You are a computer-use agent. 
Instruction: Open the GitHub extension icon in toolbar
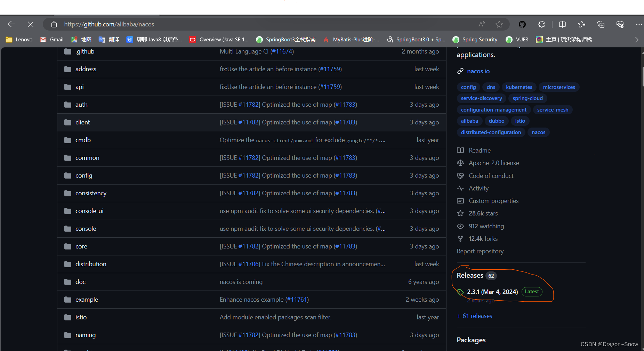pos(522,24)
